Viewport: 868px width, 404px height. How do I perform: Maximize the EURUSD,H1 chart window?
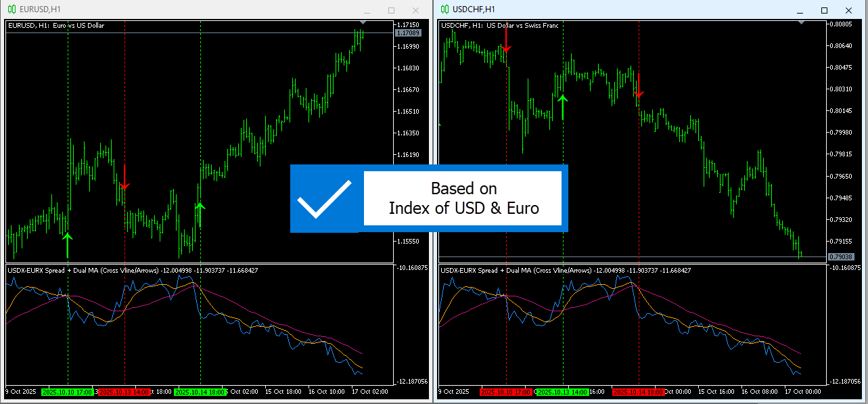pyautogui.click(x=391, y=10)
